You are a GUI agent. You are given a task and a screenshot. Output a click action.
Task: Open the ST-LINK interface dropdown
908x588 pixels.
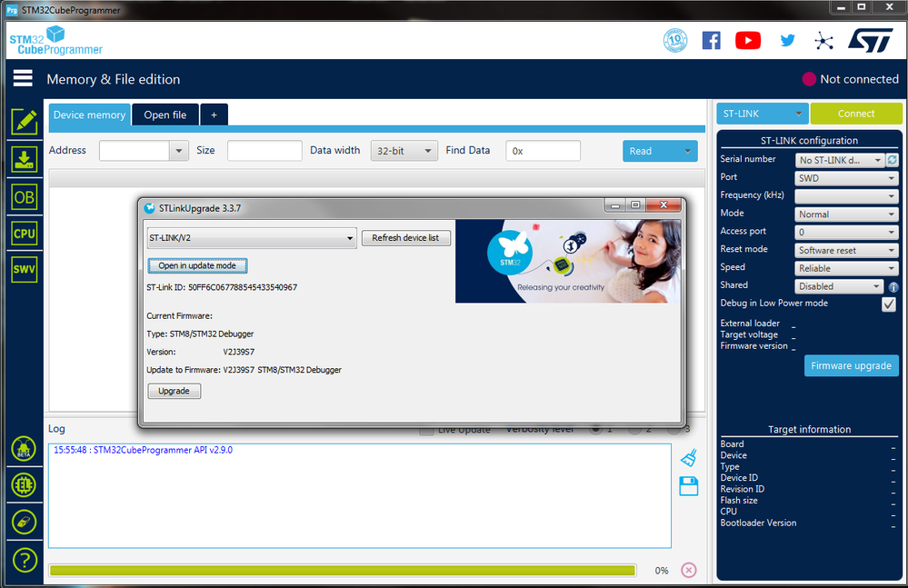(x=762, y=114)
